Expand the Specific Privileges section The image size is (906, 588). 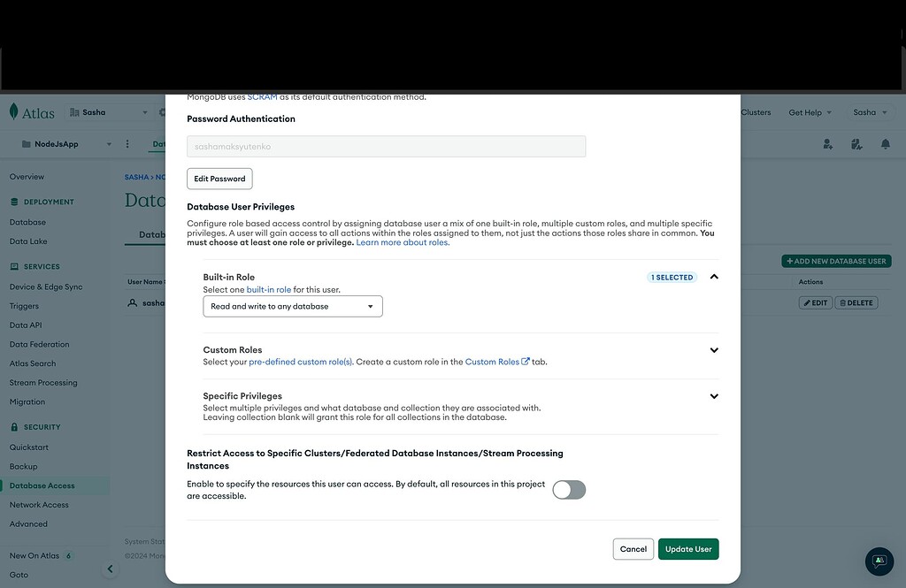(x=714, y=395)
